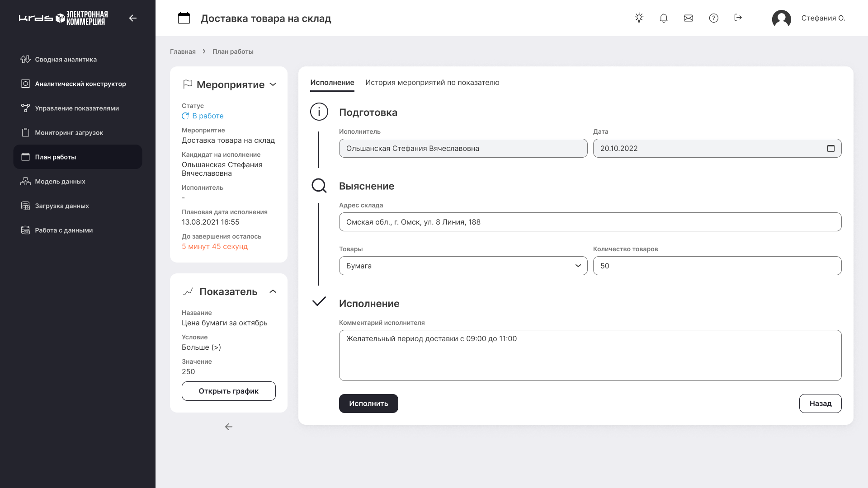Open Управление показателями in sidebar
The width and height of the screenshot is (868, 488).
pyautogui.click(x=77, y=108)
